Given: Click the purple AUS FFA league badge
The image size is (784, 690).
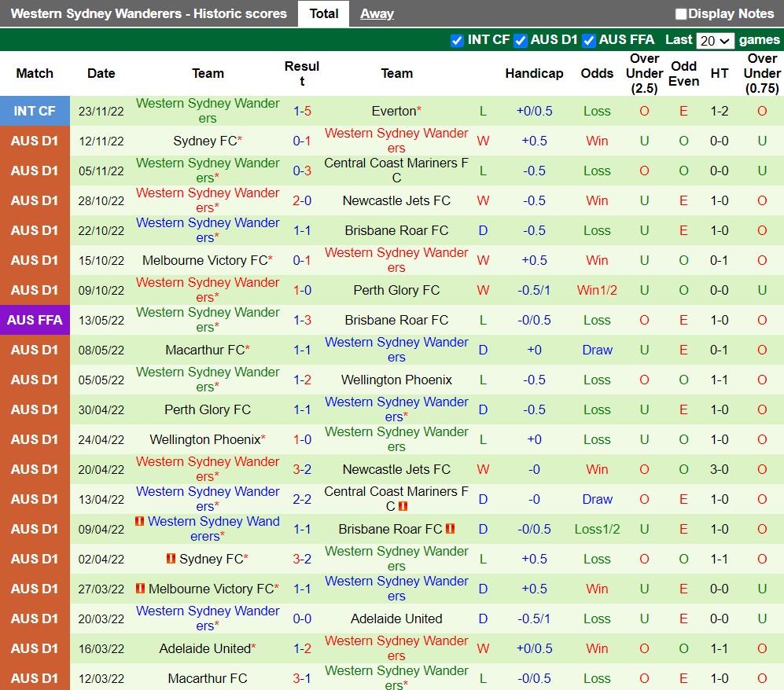Looking at the screenshot, I should click(35, 320).
